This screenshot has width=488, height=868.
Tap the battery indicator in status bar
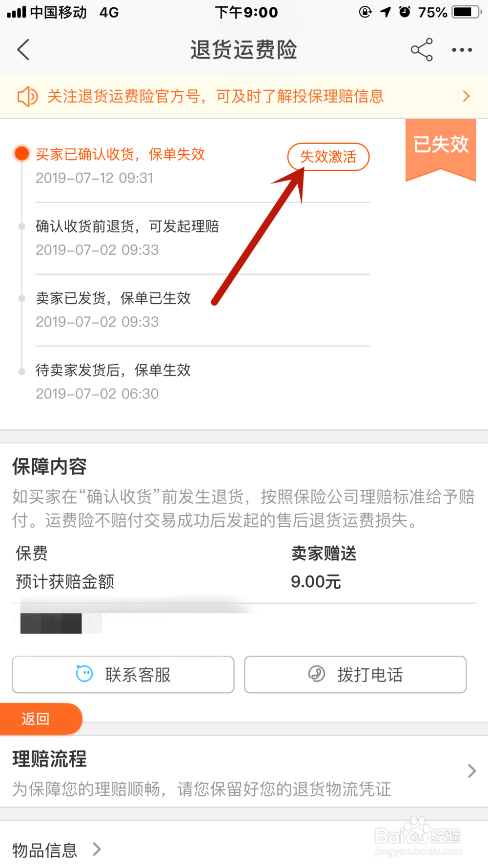(467, 12)
